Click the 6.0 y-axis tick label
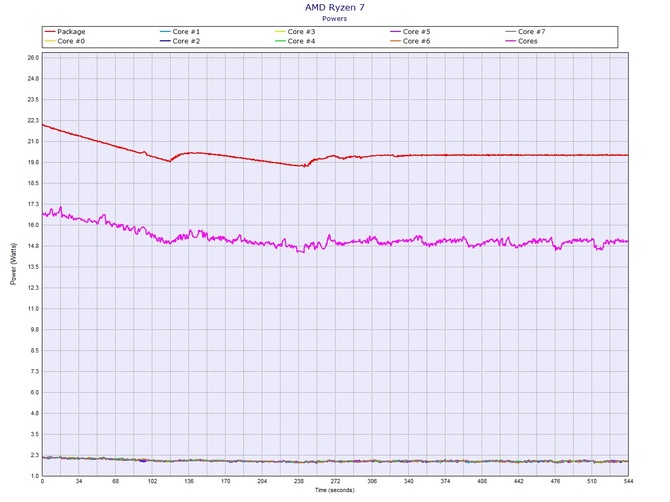Screen dimensions: 670x502 pyautogui.click(x=35, y=393)
